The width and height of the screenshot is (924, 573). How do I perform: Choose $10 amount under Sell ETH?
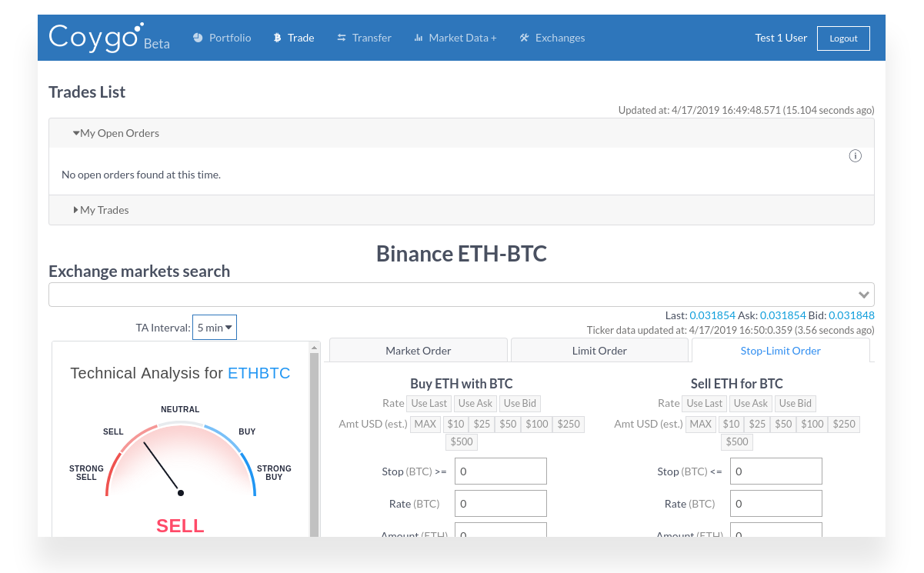(732, 424)
